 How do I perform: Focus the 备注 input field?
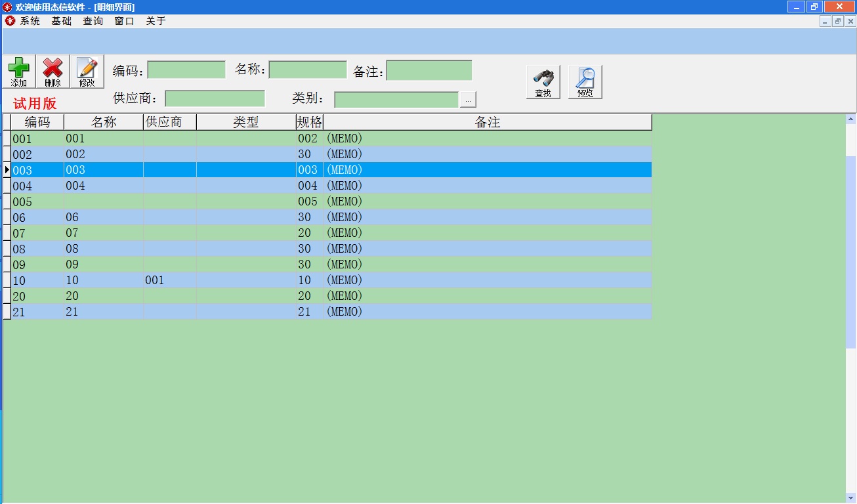[x=429, y=70]
